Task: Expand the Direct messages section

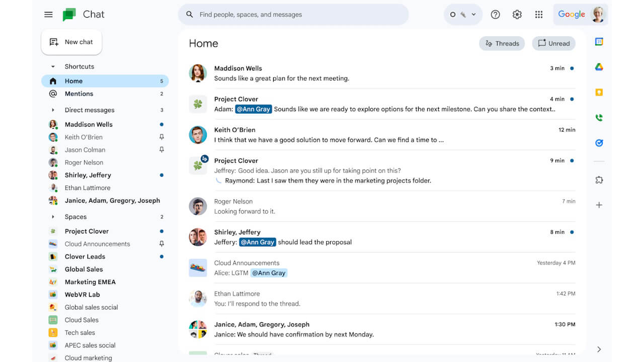Action: (52, 110)
